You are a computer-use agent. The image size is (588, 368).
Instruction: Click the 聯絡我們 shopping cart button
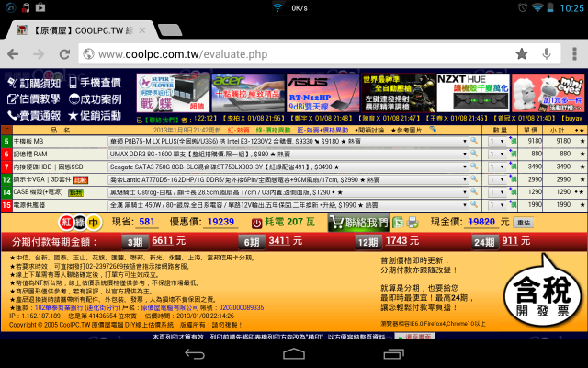click(359, 223)
